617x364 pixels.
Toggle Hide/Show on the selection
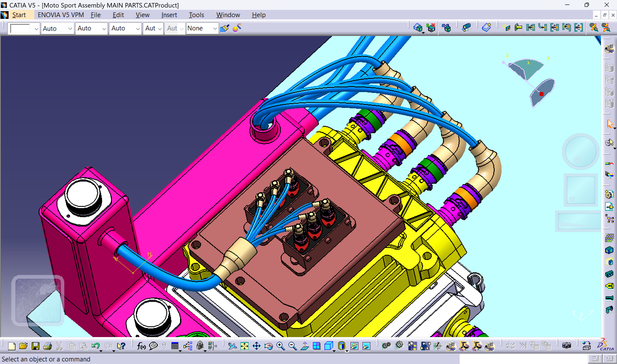(x=355, y=346)
